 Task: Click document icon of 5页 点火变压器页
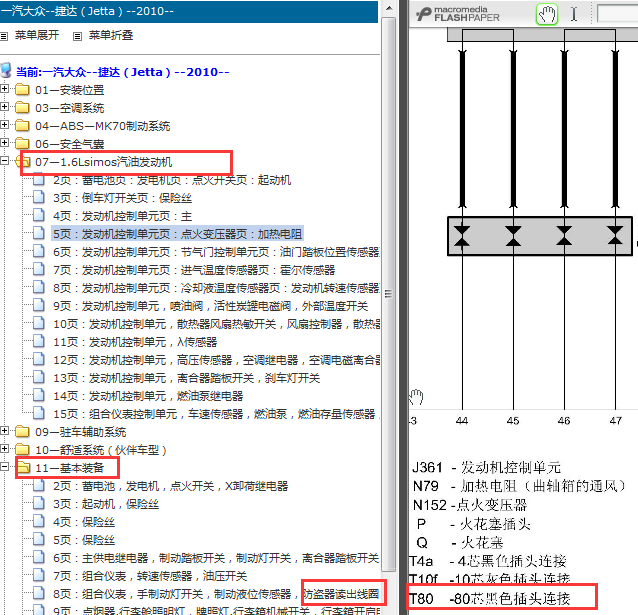pyautogui.click(x=39, y=232)
